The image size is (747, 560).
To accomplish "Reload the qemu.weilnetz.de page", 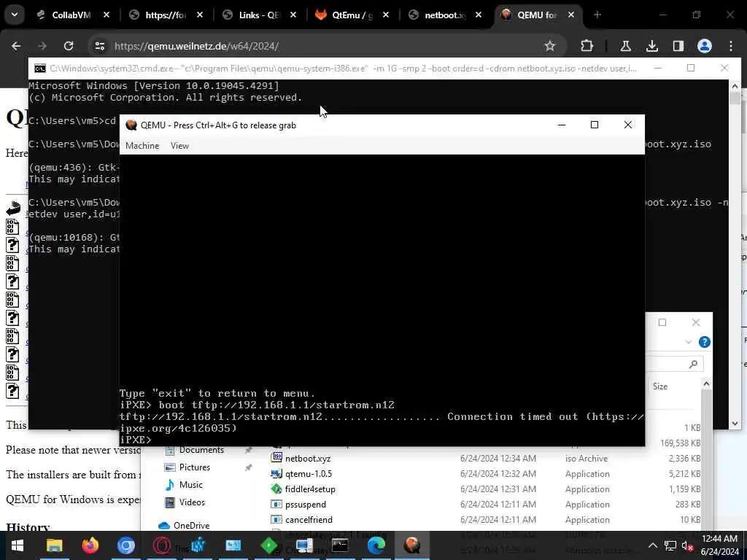I will tap(69, 46).
